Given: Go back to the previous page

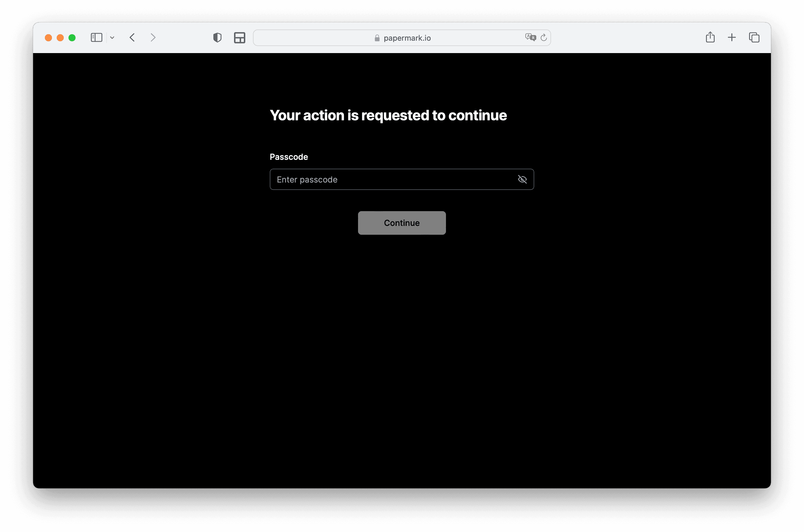Looking at the screenshot, I should click(x=133, y=37).
